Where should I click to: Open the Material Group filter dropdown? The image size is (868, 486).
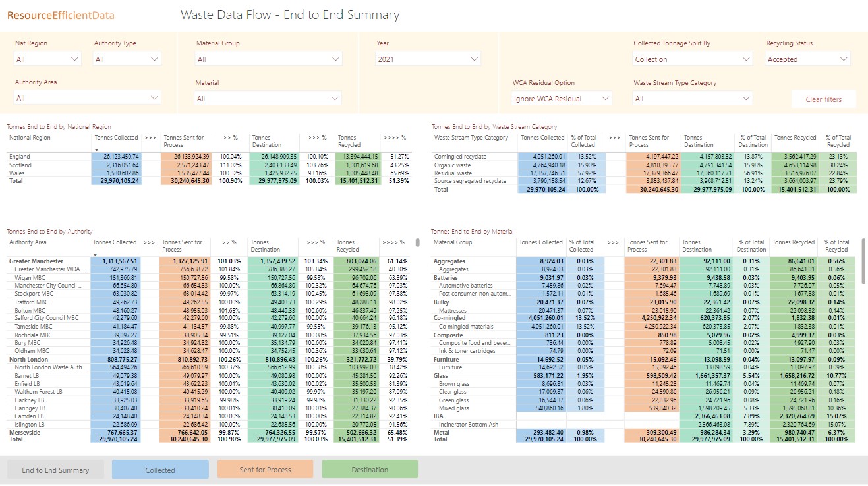point(268,59)
